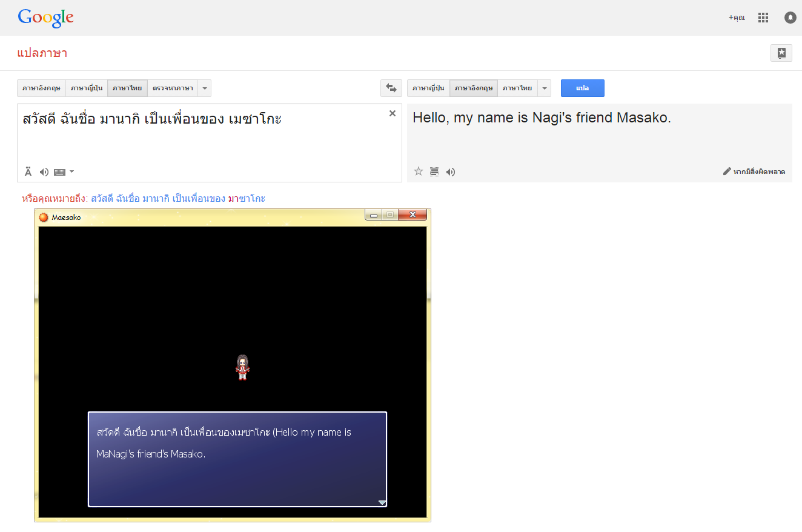Screen dimensions: 802x532
Task: Click หากมีสิ่งผิดพลาด feedback link
Action: (759, 171)
